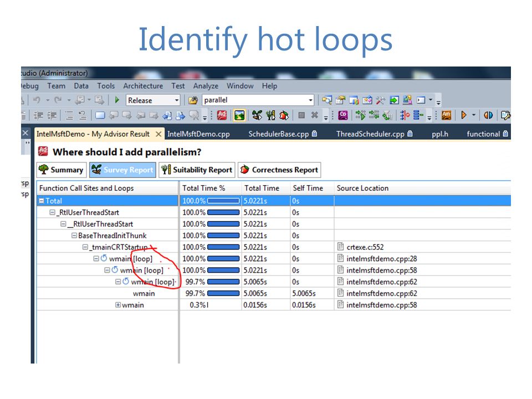Open the Help menu
The image size is (532, 399).
269,86
